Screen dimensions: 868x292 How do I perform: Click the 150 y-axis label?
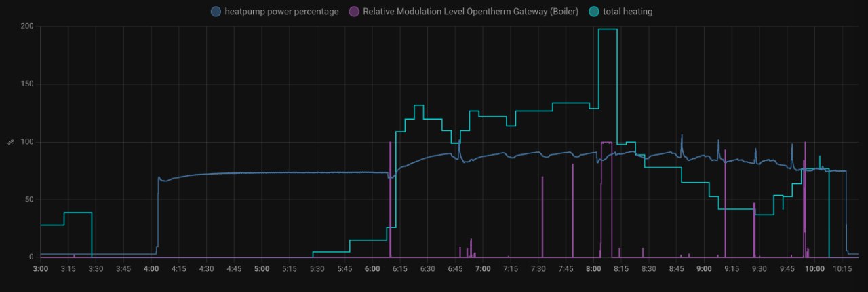[x=28, y=84]
